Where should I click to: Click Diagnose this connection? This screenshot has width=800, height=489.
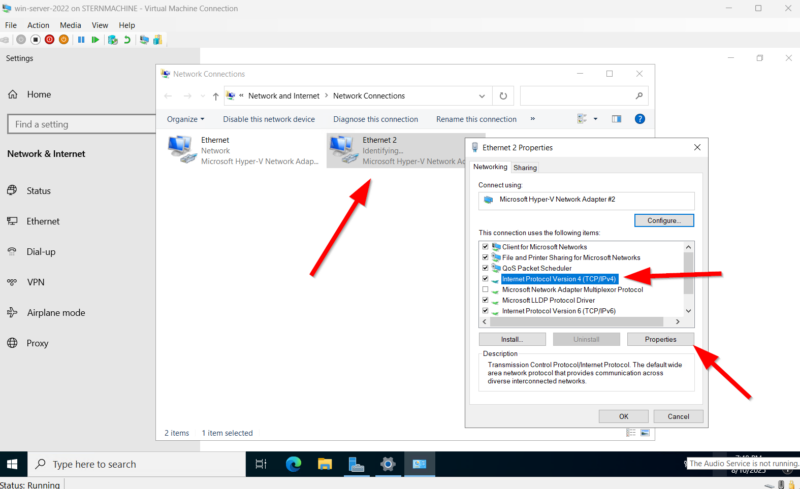click(x=376, y=119)
